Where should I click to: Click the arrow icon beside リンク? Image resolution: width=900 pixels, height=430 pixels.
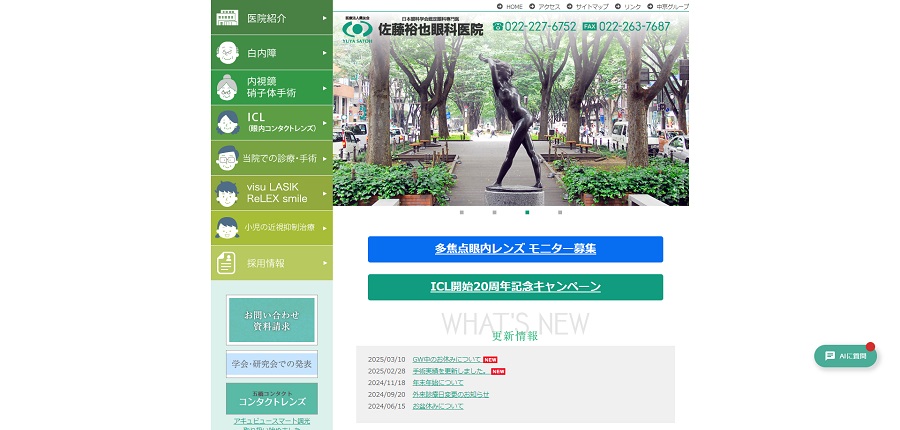[618, 6]
